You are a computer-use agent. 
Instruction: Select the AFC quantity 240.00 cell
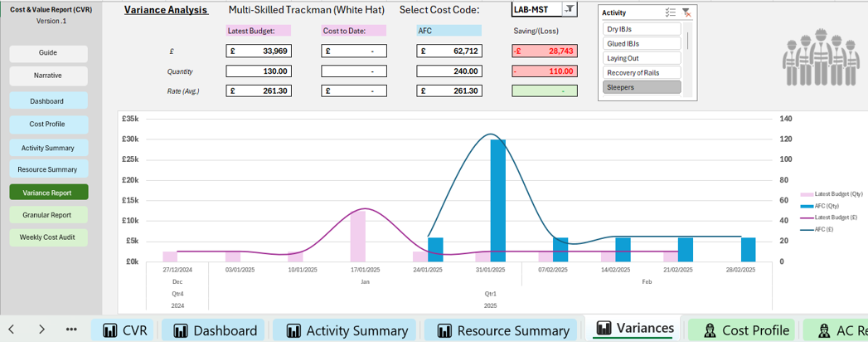click(449, 71)
